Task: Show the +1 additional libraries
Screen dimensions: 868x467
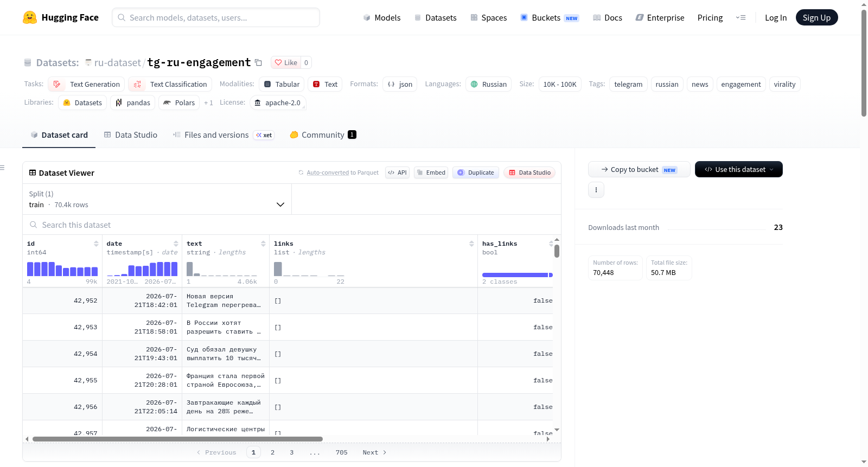Action: click(208, 103)
